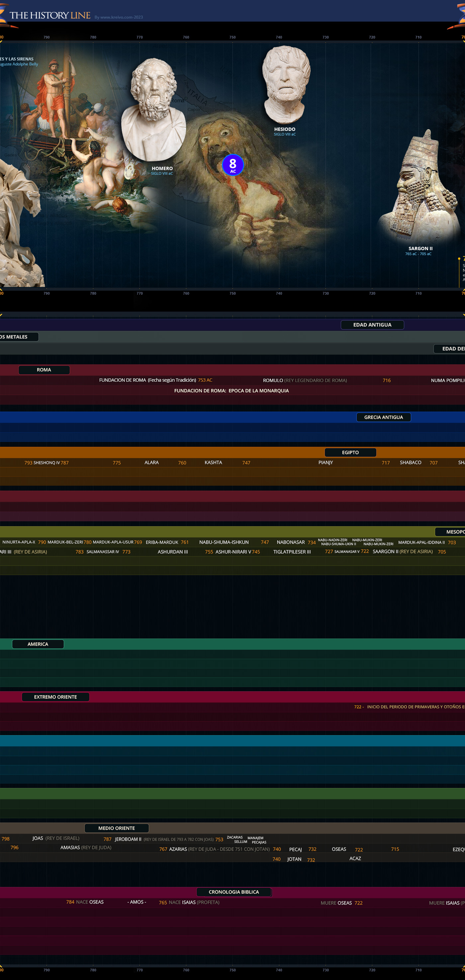
Task: Click the ASHUR-NIRARI V entry
Action: (233, 552)
